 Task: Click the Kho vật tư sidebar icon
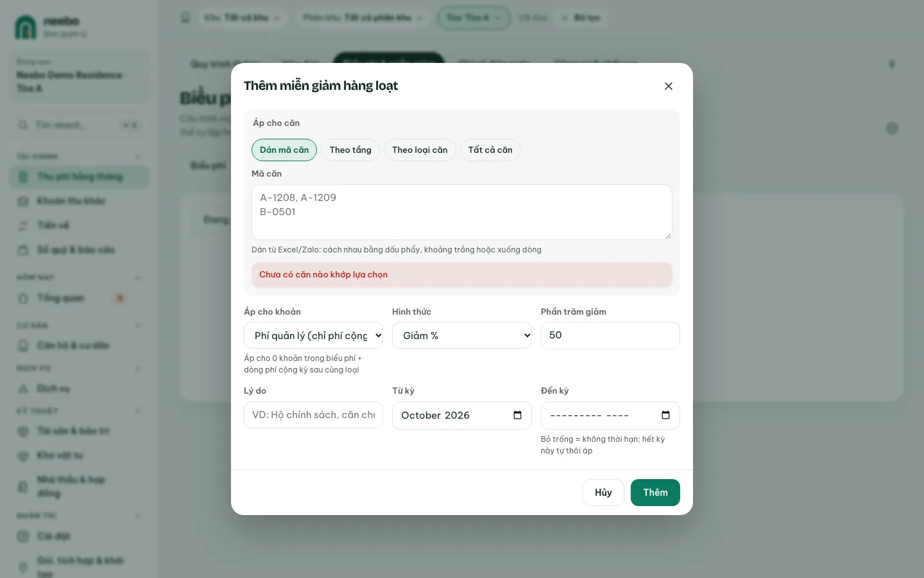[x=24, y=455]
